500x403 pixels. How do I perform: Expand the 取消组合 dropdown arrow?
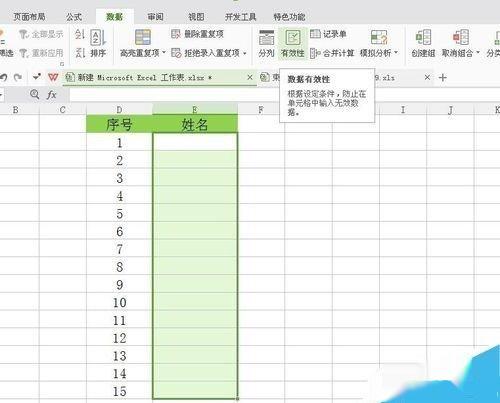pyautogui.click(x=477, y=53)
